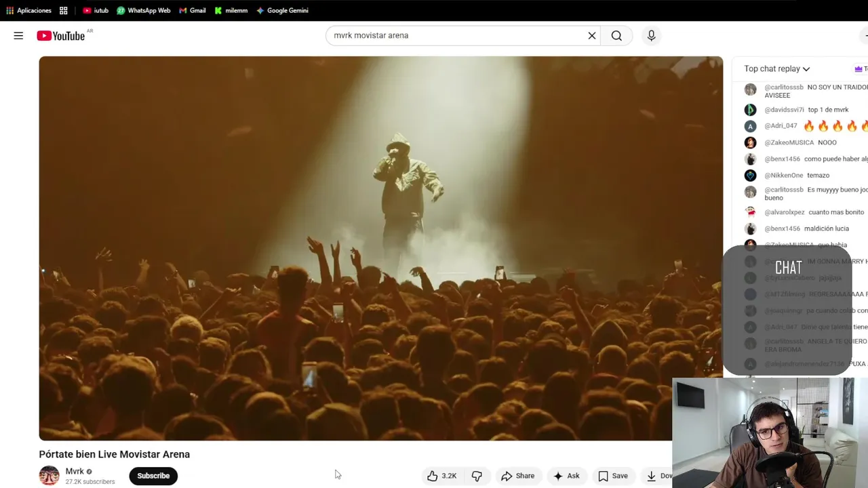Clear the search box with the X
The height and width of the screenshot is (488, 868).
coord(592,36)
